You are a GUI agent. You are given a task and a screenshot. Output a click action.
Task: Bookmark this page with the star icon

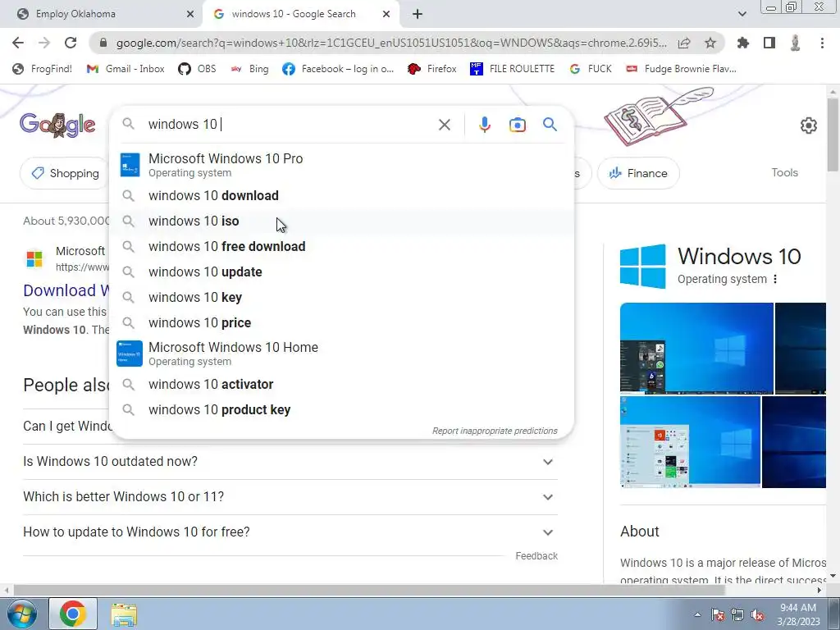[710, 43]
